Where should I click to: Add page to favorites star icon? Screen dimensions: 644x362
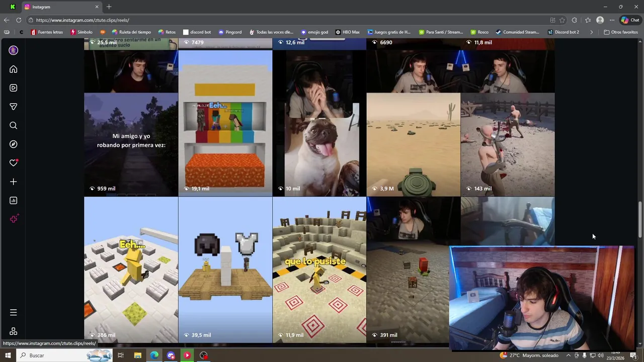[x=562, y=20]
